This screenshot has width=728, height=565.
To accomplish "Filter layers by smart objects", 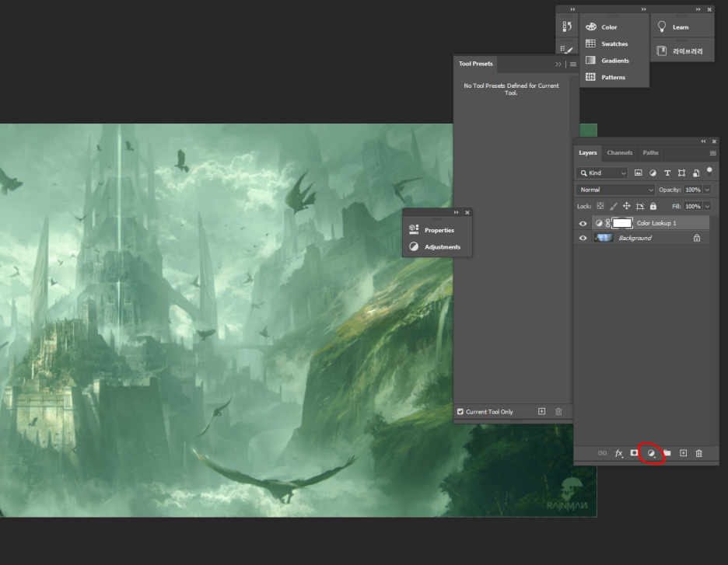I will click(x=696, y=173).
